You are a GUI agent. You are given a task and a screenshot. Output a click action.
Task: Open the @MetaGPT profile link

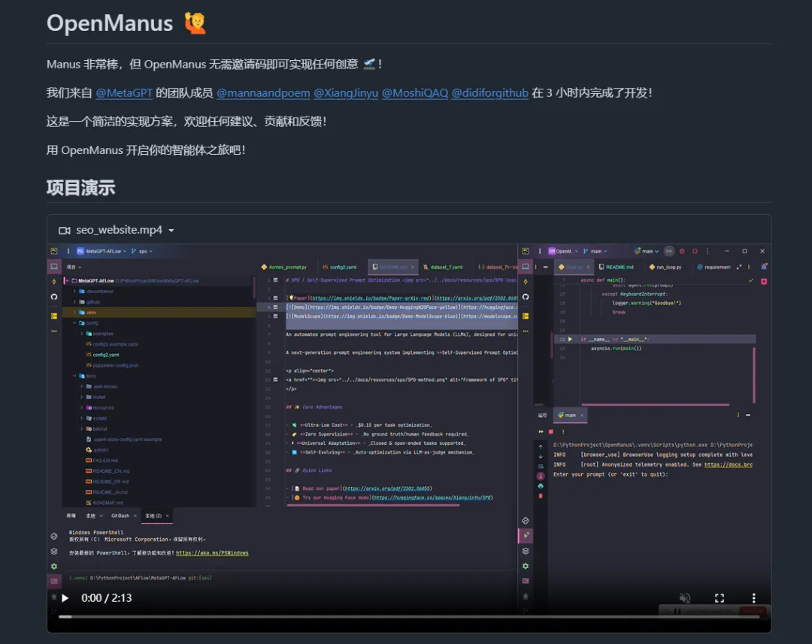(x=124, y=93)
